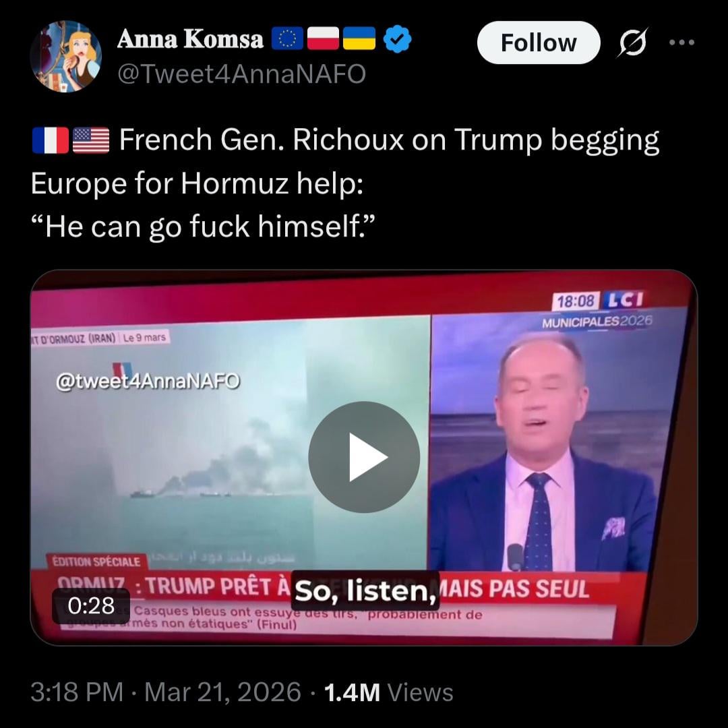Play the video with the center play button
The width and height of the screenshot is (728, 728).
[x=364, y=457]
